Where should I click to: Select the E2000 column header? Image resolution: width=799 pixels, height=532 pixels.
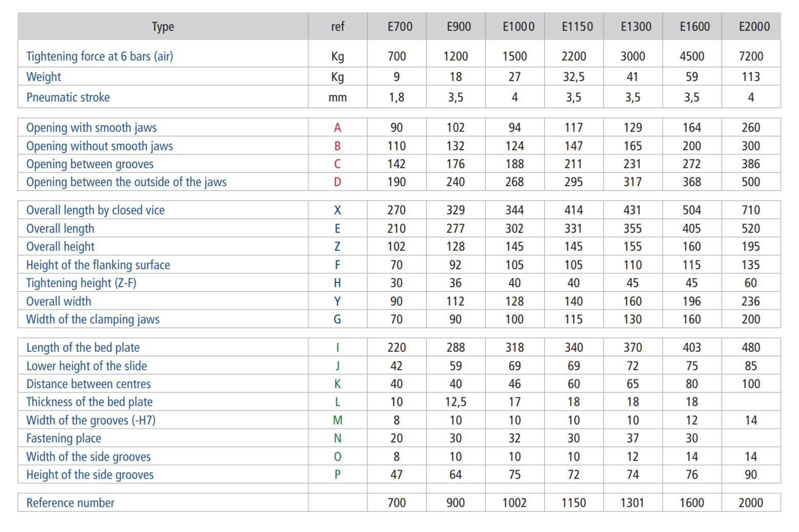(754, 27)
